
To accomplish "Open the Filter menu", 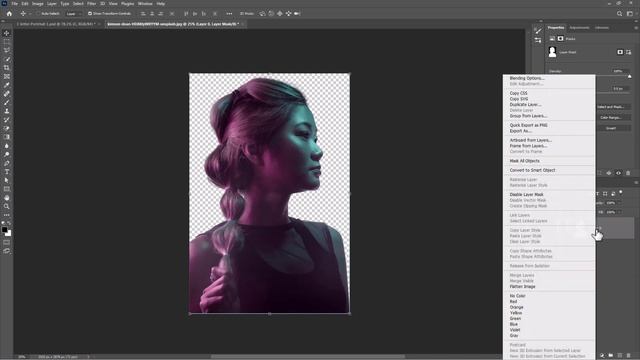I will [91, 4].
